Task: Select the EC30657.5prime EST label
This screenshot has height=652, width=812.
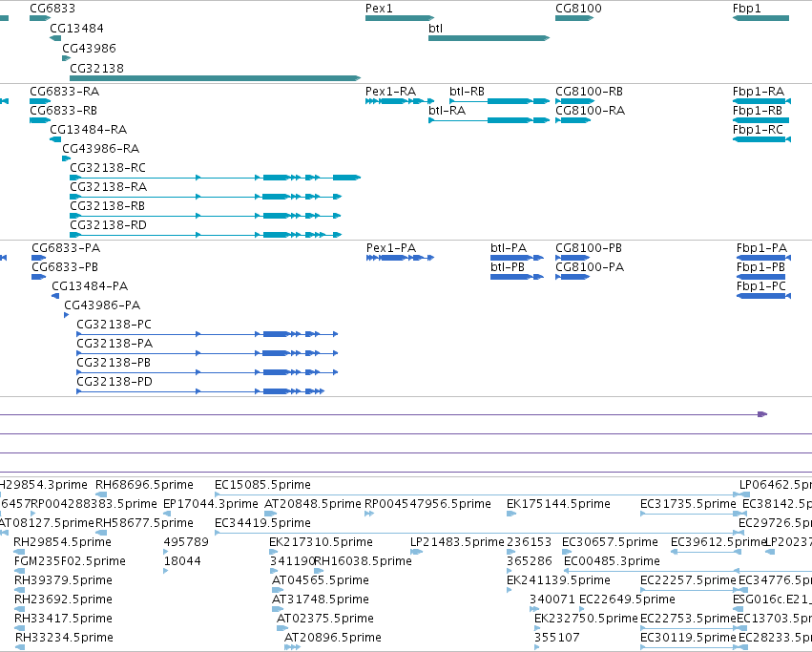Action: click(610, 542)
